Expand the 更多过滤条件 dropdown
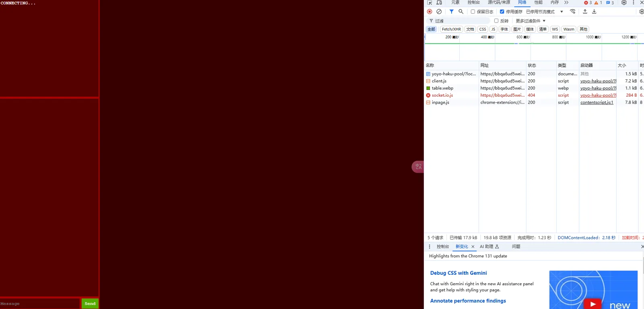The height and width of the screenshot is (309, 644). (x=530, y=21)
